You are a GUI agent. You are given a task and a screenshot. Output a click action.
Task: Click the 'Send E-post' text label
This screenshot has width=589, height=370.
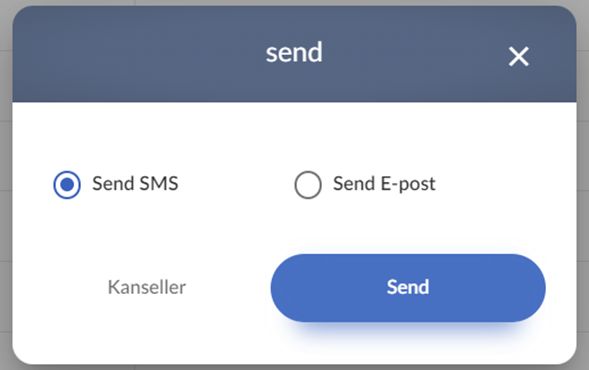384,184
